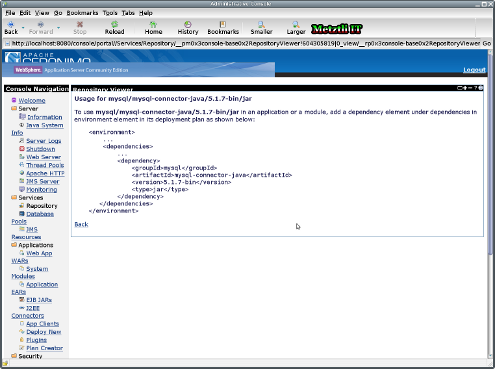Open the Information link under Server
The image size is (495, 369).
(45, 117)
